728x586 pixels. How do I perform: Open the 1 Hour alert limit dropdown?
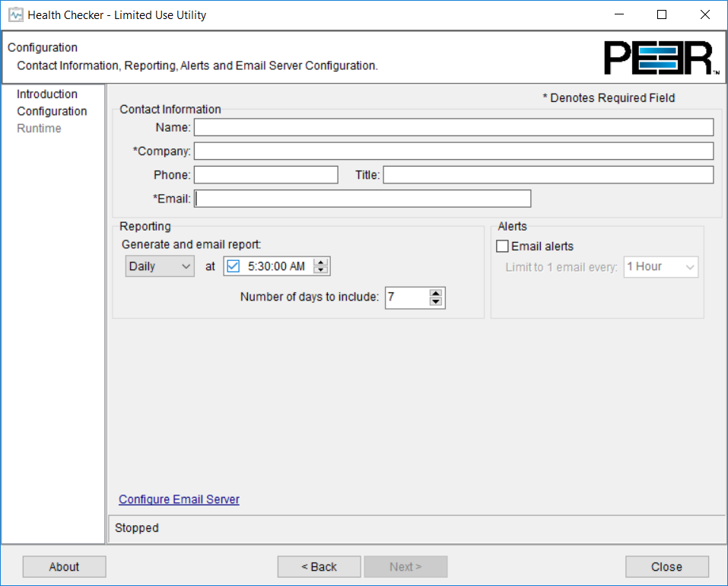660,266
